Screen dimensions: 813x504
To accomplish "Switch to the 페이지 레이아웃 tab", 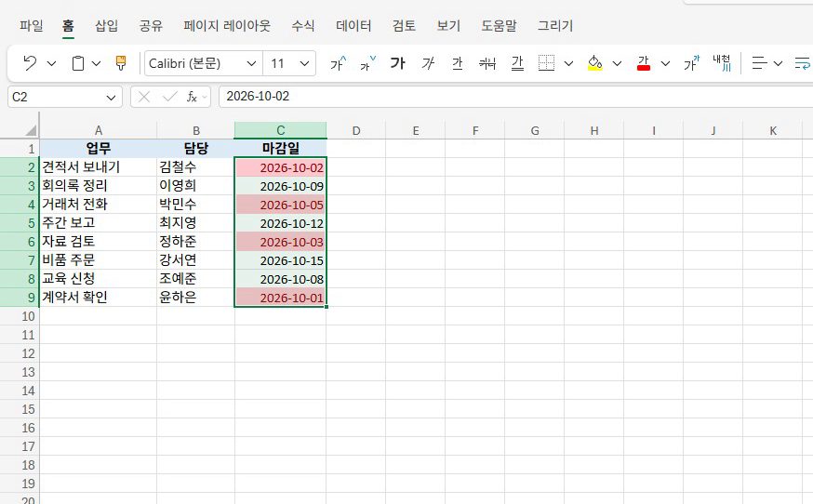I will 227,25.
